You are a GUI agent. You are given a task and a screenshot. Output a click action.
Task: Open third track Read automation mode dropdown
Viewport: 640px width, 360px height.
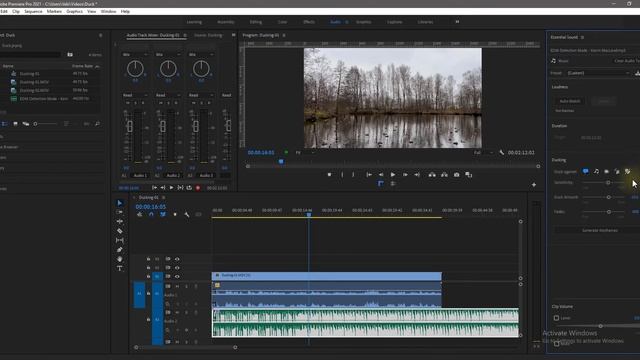pos(201,95)
